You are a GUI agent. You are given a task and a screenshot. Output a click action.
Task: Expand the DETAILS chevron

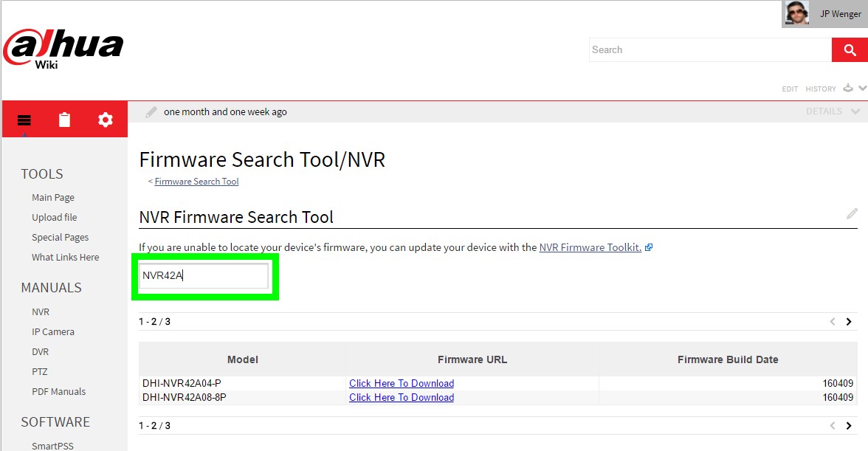coord(855,111)
